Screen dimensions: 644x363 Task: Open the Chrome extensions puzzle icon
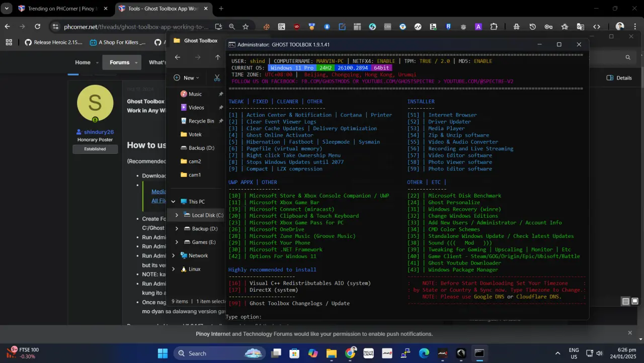tap(494, 27)
